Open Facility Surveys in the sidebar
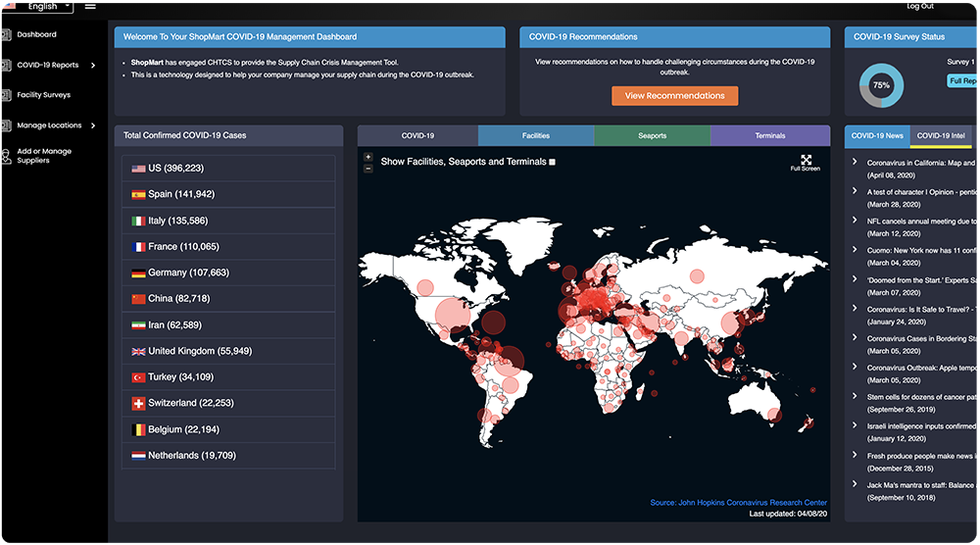The image size is (980, 545). 44,95
